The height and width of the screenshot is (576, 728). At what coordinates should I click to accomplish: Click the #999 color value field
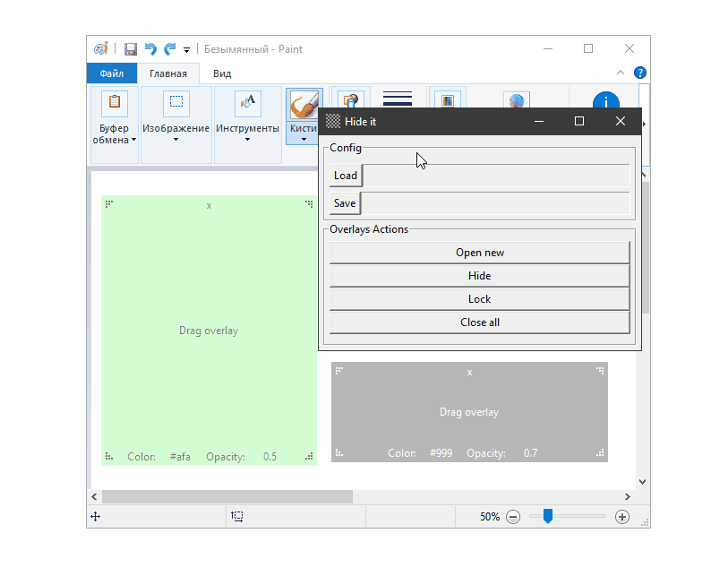[441, 453]
